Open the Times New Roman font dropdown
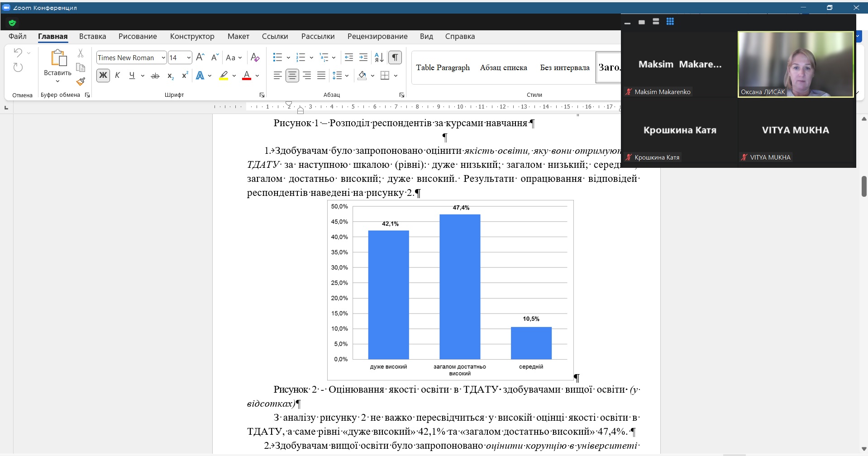 click(163, 58)
